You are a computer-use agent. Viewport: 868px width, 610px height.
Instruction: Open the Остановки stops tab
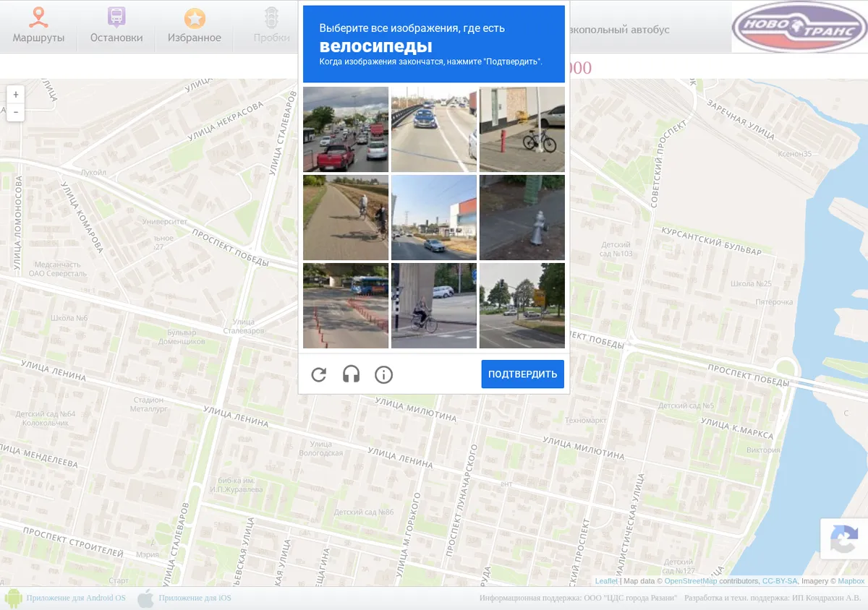pyautogui.click(x=116, y=26)
